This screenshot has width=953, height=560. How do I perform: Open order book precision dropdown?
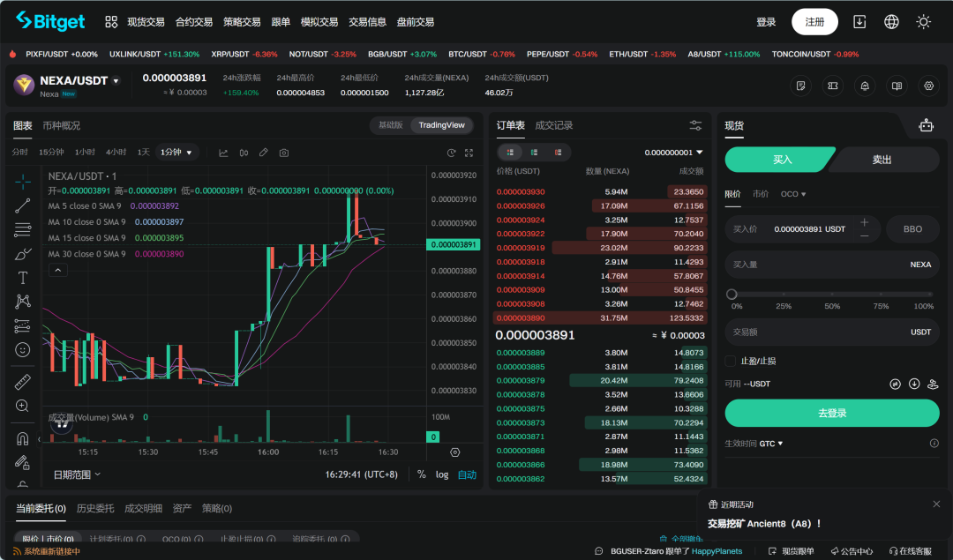[x=673, y=153]
